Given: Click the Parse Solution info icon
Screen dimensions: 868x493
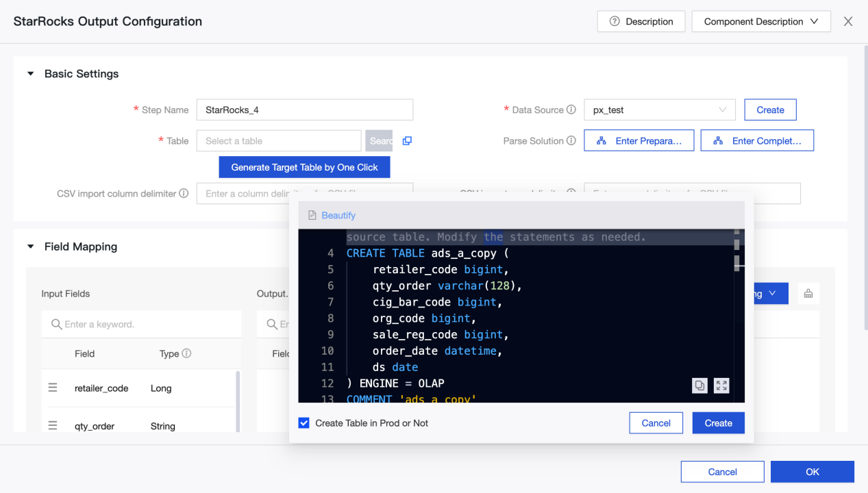Looking at the screenshot, I should pyautogui.click(x=571, y=141).
